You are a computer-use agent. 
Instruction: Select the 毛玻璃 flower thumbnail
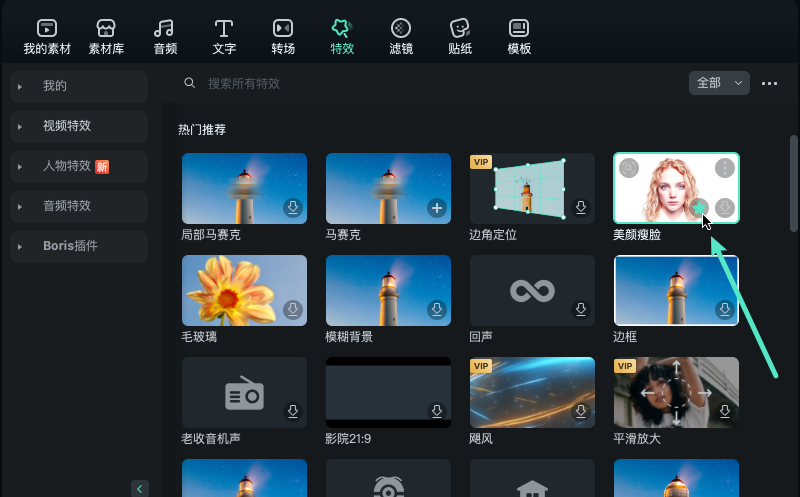244,290
